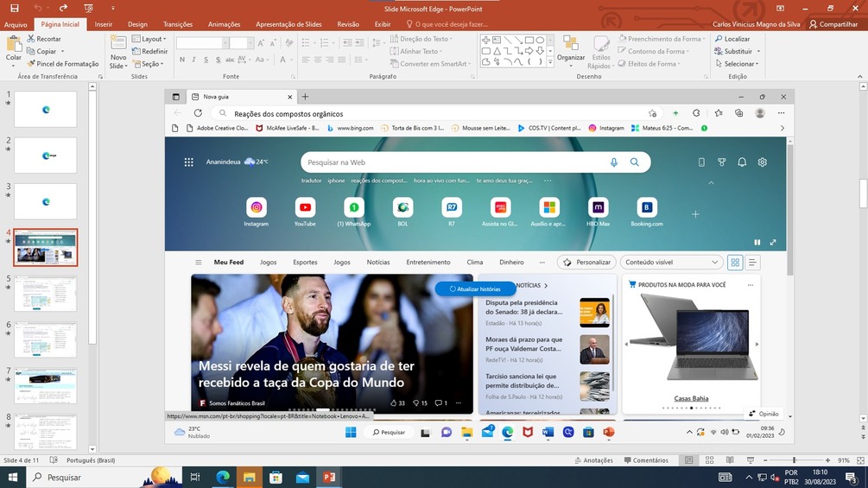Toggle bold formatting (N)

coord(182,60)
